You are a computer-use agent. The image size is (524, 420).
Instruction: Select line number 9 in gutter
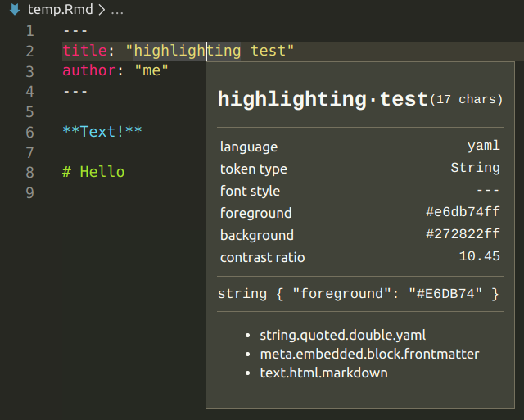click(x=29, y=193)
